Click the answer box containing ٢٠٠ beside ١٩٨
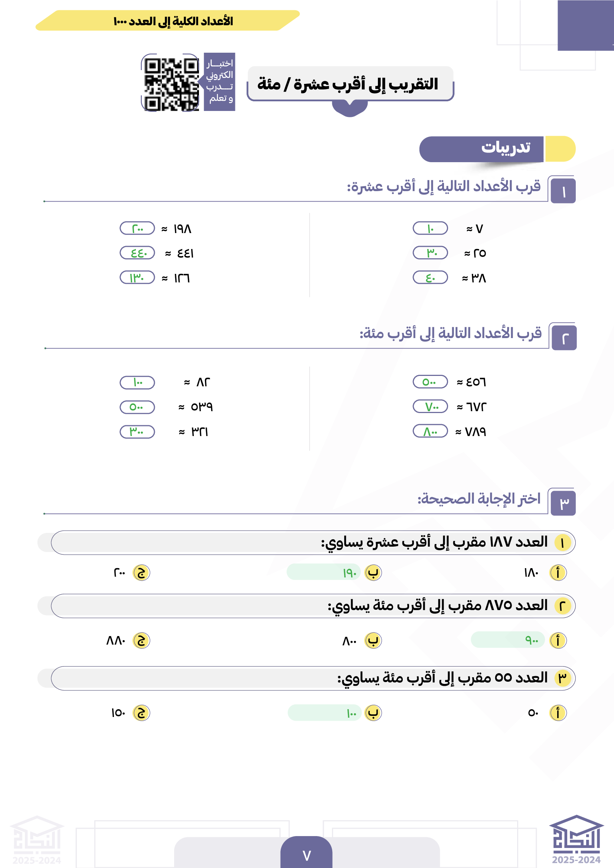The width and height of the screenshot is (614, 868). (x=137, y=228)
